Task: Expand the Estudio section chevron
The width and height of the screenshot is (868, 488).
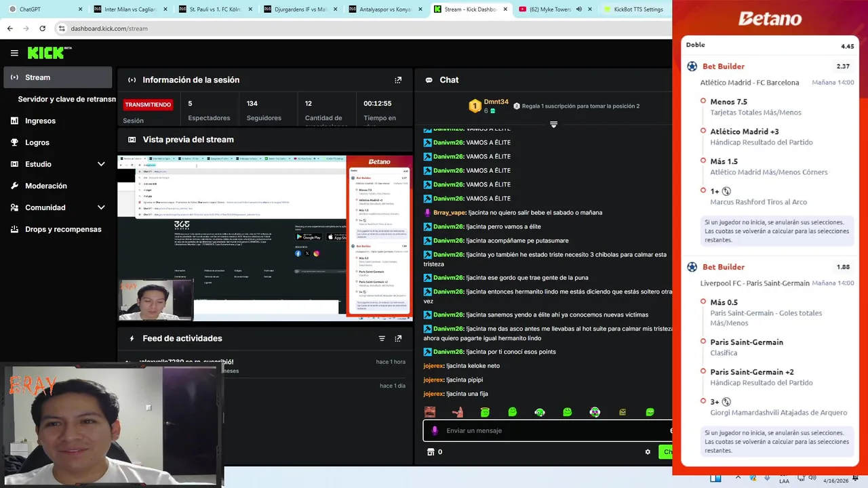Action: click(101, 164)
